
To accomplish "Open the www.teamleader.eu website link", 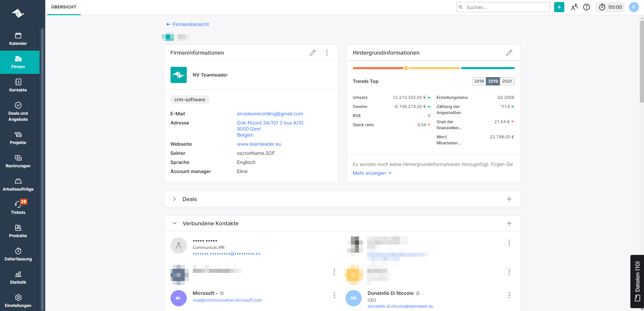I will tap(259, 144).
